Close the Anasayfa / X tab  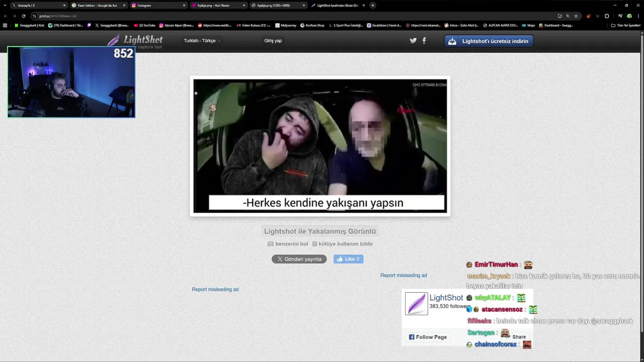tap(65, 6)
